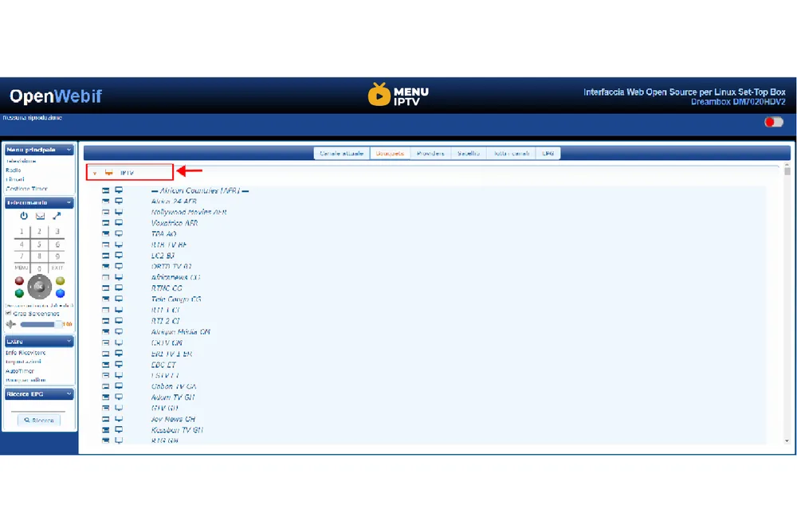
Task: Click the volume speaker icon
Action: [10, 324]
